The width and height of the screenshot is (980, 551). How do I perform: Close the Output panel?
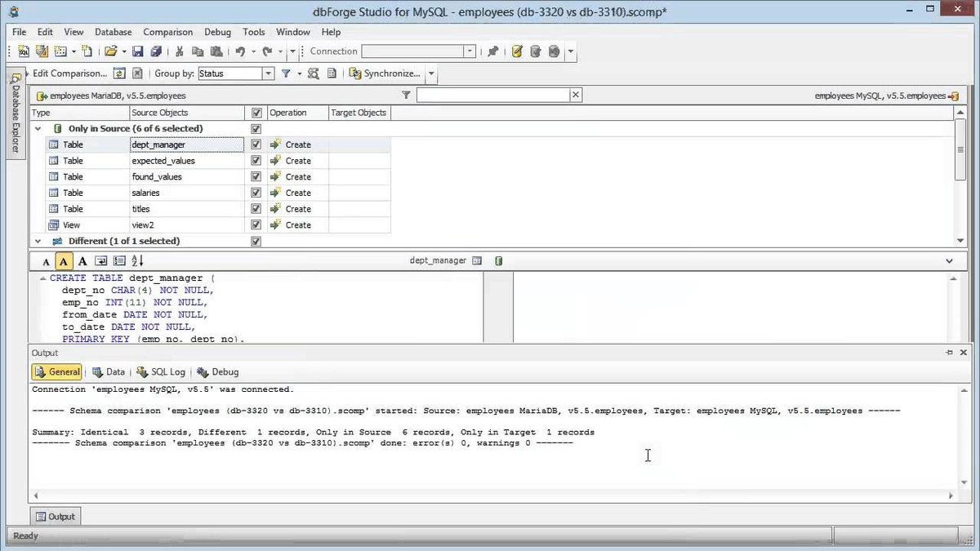[964, 353]
